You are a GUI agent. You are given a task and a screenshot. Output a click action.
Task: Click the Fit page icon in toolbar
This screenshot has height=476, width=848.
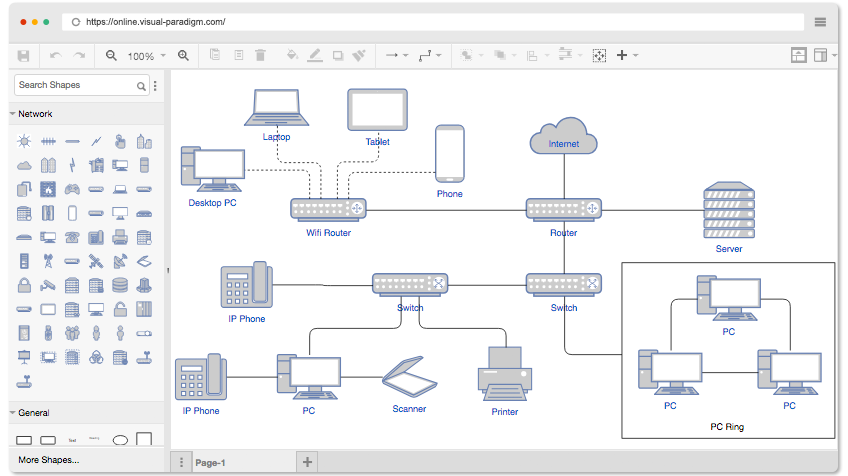599,55
